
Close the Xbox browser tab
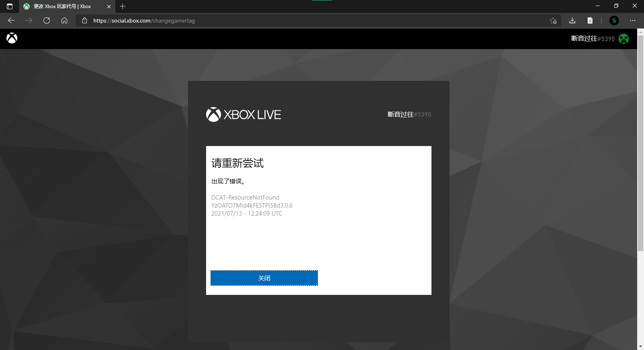(x=109, y=6)
